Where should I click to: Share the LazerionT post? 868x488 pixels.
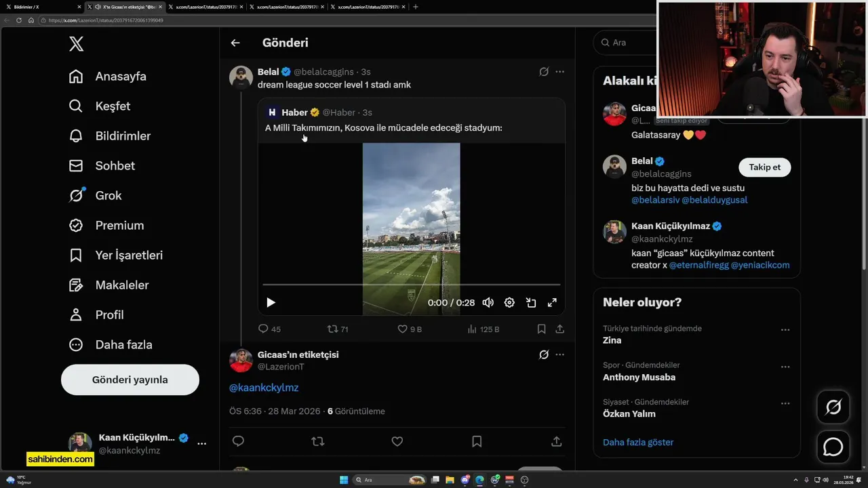coord(557,441)
